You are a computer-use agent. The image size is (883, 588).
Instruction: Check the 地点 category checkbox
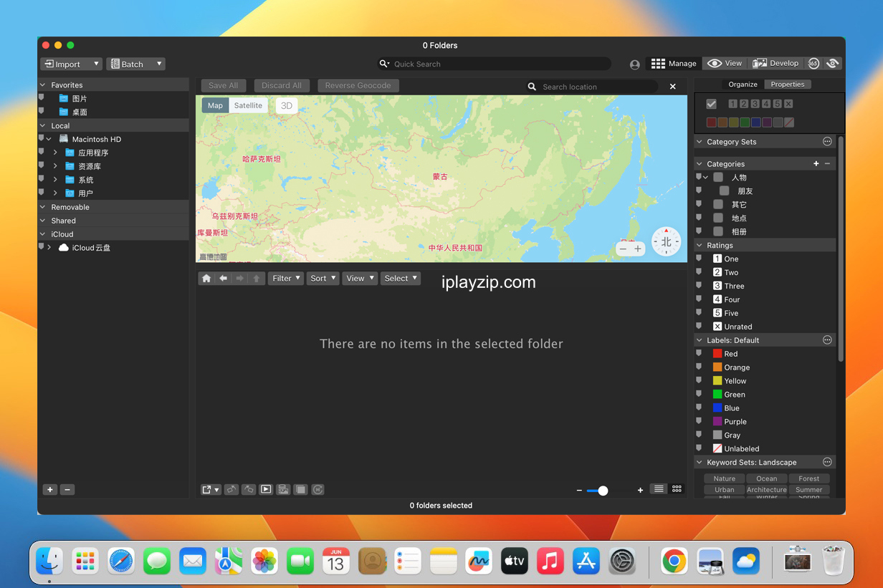718,218
